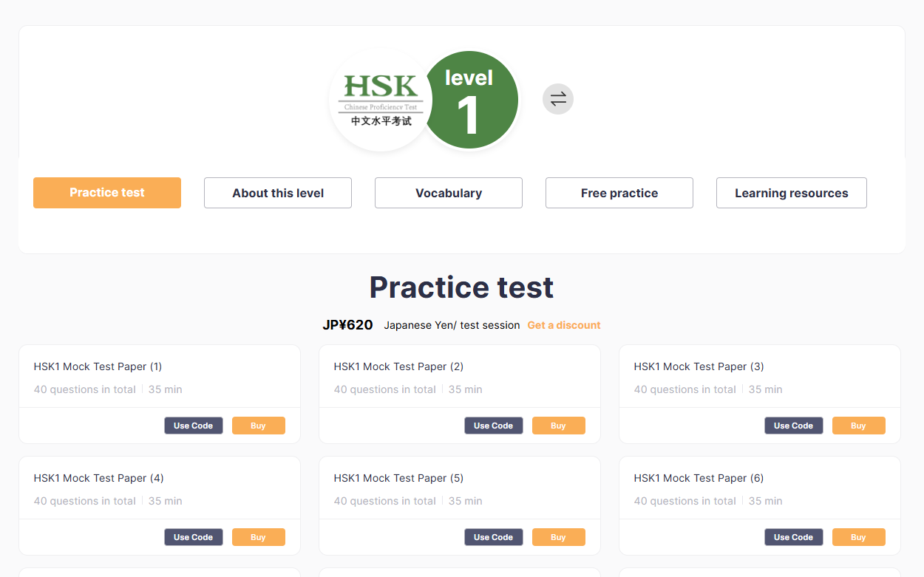924x577 pixels.
Task: Buy HSK1 Mock Test Paper (4)
Action: click(x=258, y=537)
